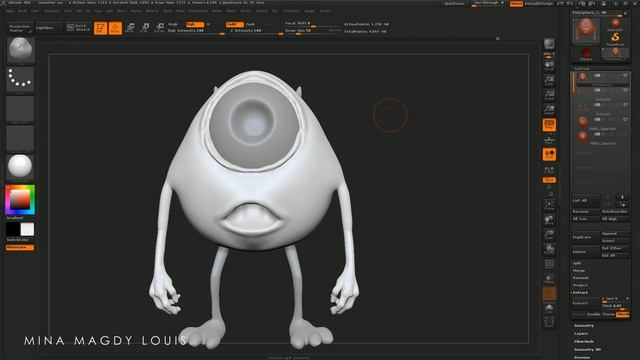Viewport: 640px width, 360px height.
Task: Toggle the Alternate button
Action: [20, 247]
